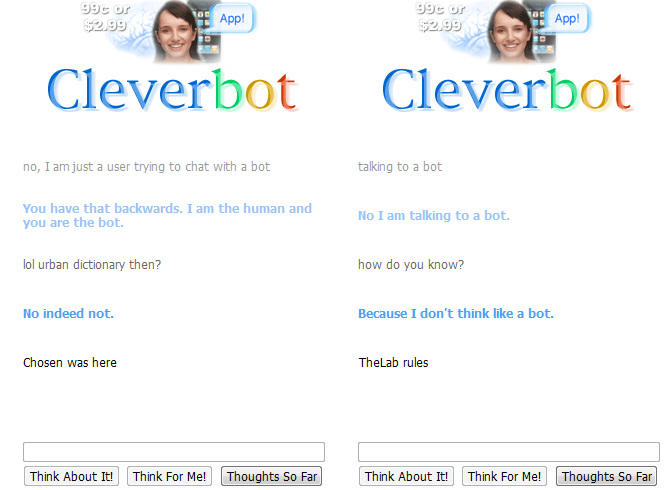Open the App speech bubble in left banner
This screenshot has width=665, height=490.
[232, 19]
